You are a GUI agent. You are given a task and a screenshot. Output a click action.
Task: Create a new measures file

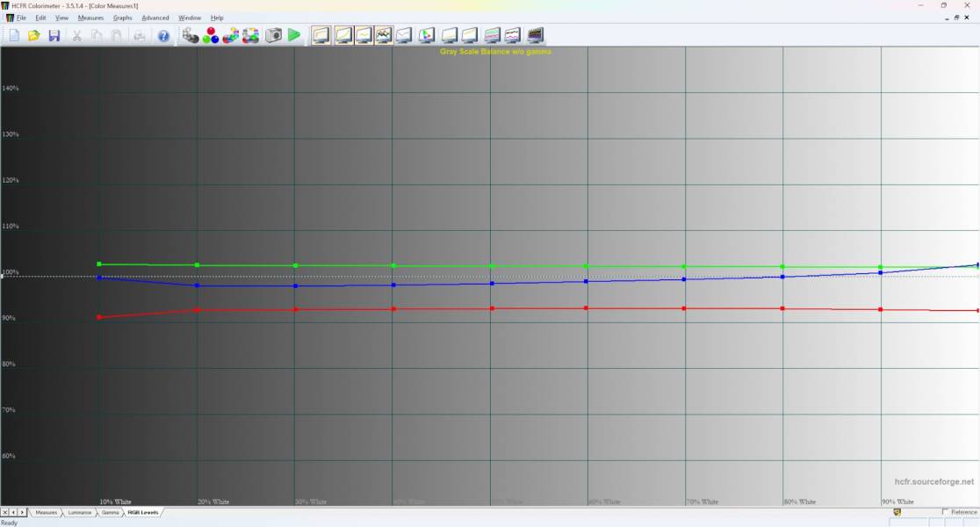tap(14, 36)
